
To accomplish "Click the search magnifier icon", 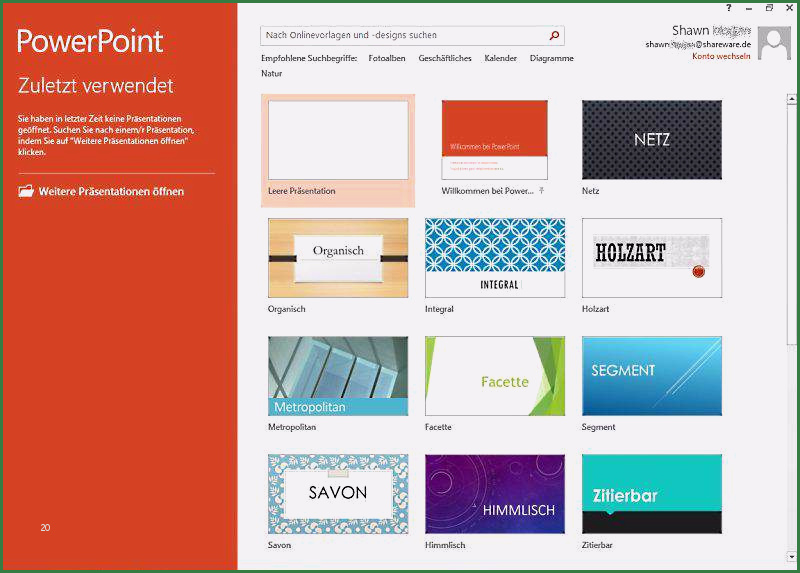I will pyautogui.click(x=555, y=36).
